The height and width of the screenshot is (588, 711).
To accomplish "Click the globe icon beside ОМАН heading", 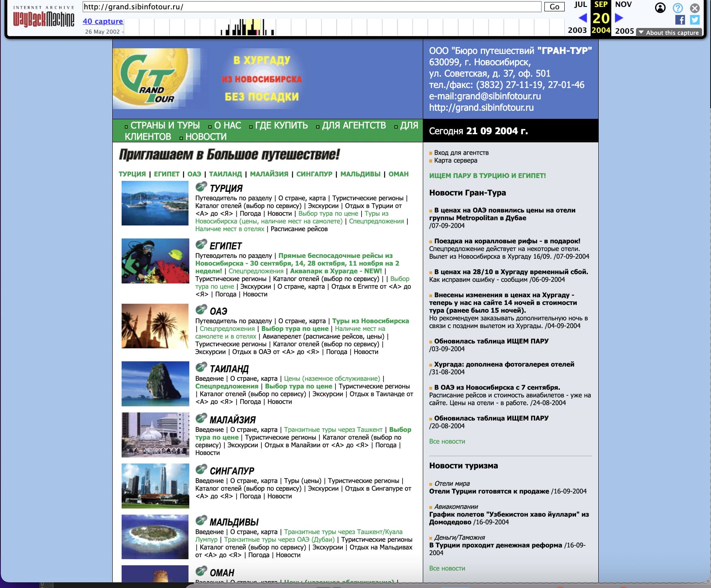I will coord(201,571).
